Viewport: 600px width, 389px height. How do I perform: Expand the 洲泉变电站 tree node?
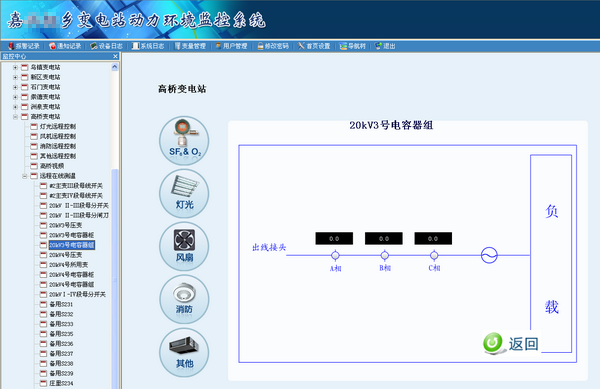pyautogui.click(x=15, y=107)
